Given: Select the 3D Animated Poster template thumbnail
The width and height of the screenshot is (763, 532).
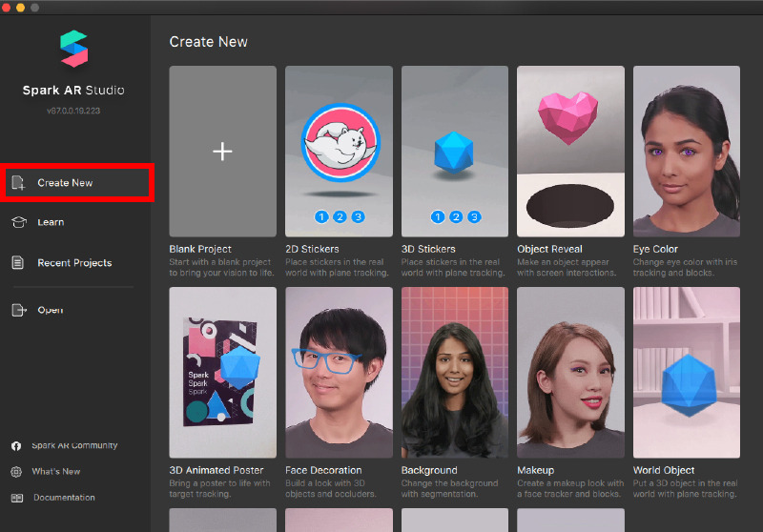Looking at the screenshot, I should [x=223, y=373].
